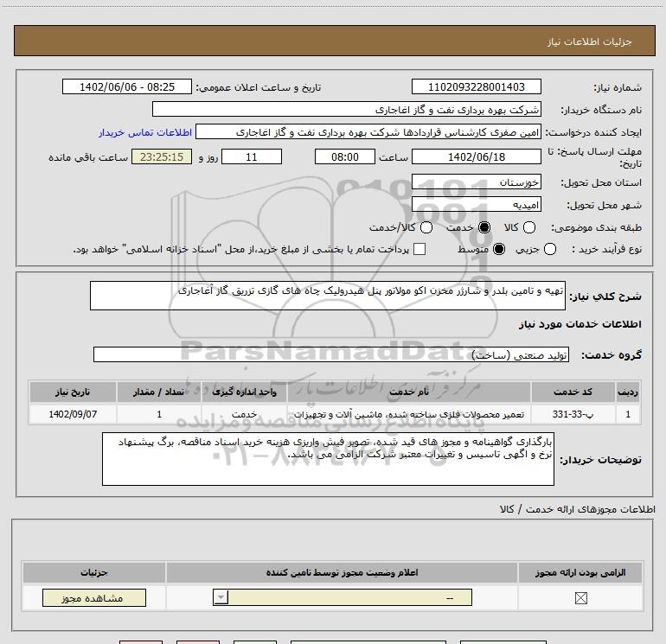The height and width of the screenshot is (644, 666).
Task: Click the remaining time counter 23:25:15
Action: click(162, 156)
